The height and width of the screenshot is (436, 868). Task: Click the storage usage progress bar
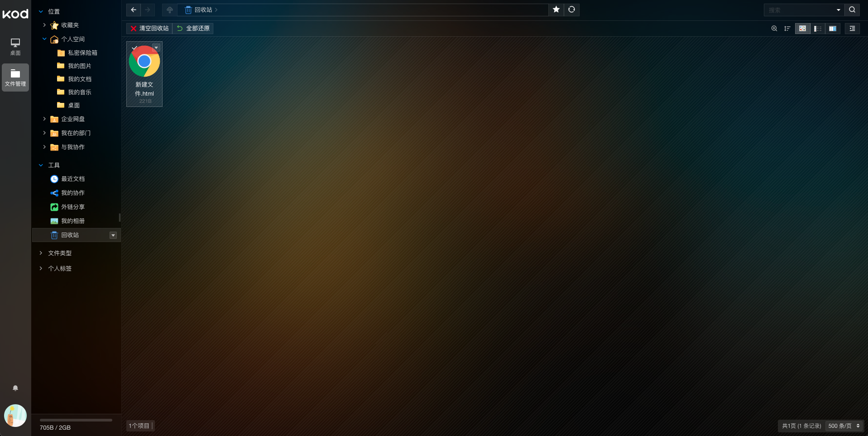click(x=76, y=420)
